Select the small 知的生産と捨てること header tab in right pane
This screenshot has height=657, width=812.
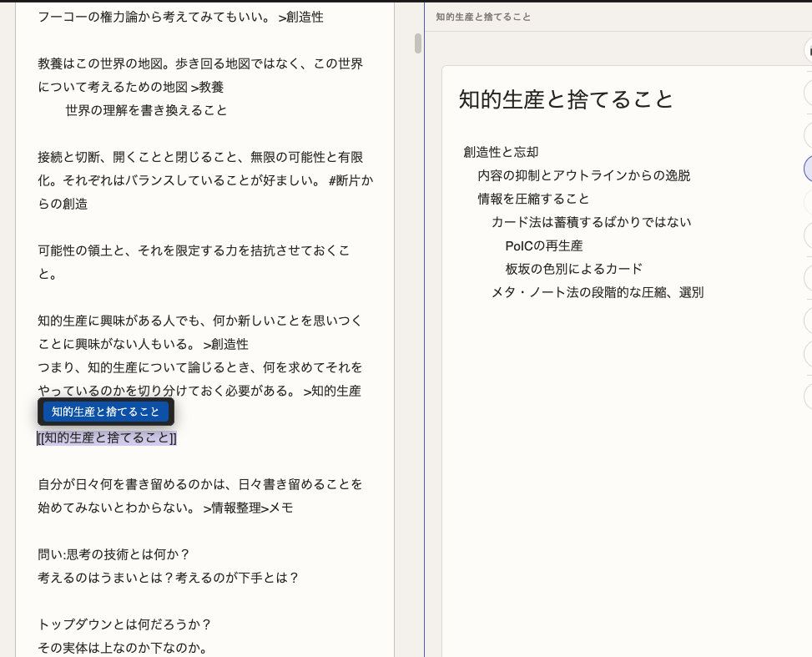(482, 17)
